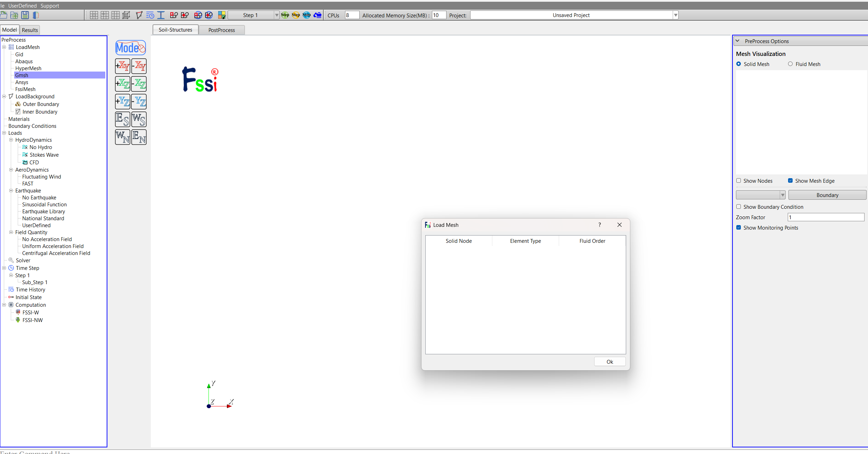
Task: Set view to +XZ plane
Action: coord(123,84)
